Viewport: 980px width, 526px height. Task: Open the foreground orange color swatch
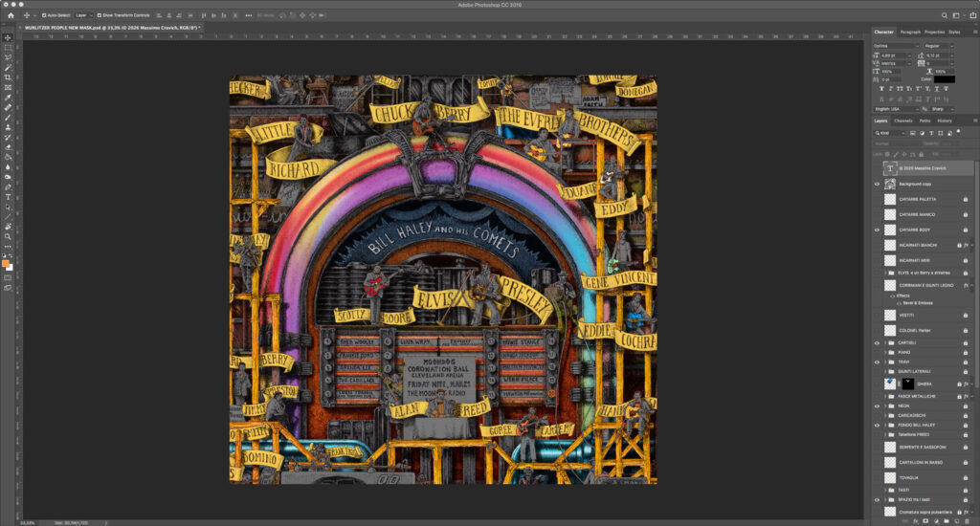coord(6,263)
